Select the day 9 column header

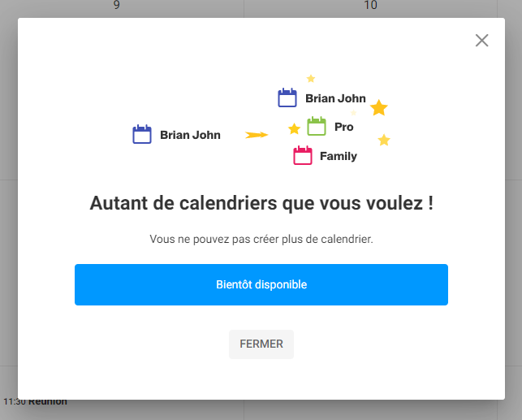(117, 5)
